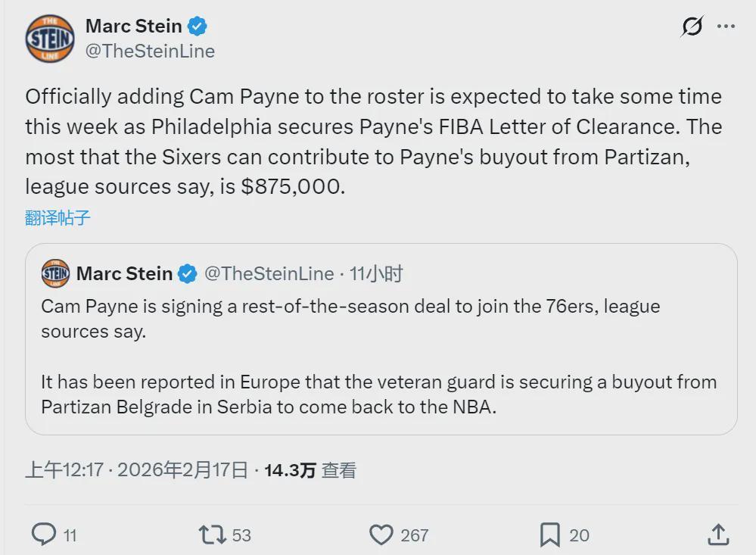Click the reply comment icon
The width and height of the screenshot is (756, 555).
44,535
